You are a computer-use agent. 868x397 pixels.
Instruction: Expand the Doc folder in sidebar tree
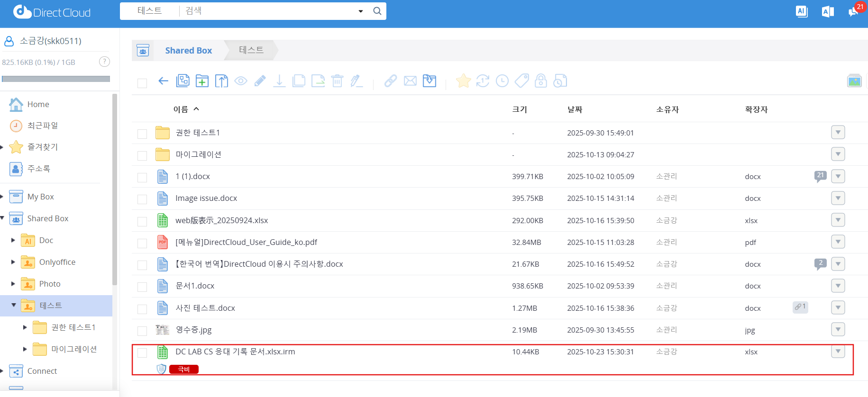click(x=13, y=240)
